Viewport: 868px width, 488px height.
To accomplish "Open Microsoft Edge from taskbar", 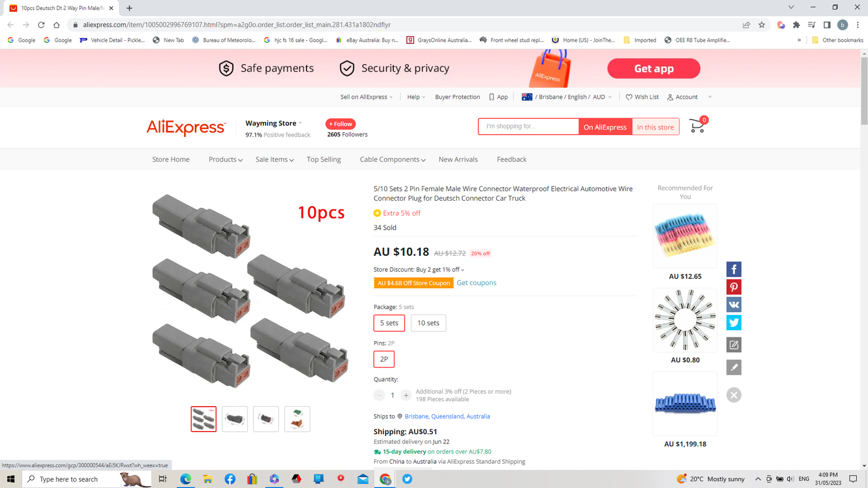I will click(186, 479).
